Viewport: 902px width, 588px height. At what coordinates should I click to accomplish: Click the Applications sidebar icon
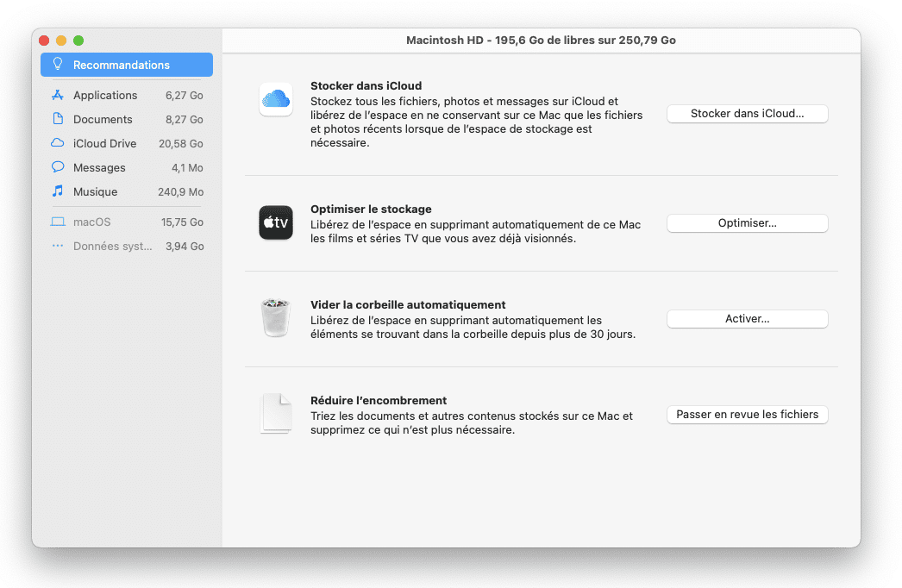point(58,96)
